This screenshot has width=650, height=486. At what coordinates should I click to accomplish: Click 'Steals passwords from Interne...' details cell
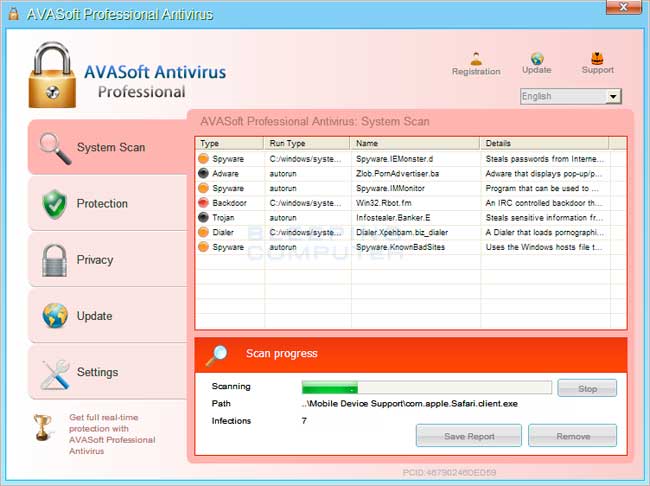pos(545,159)
